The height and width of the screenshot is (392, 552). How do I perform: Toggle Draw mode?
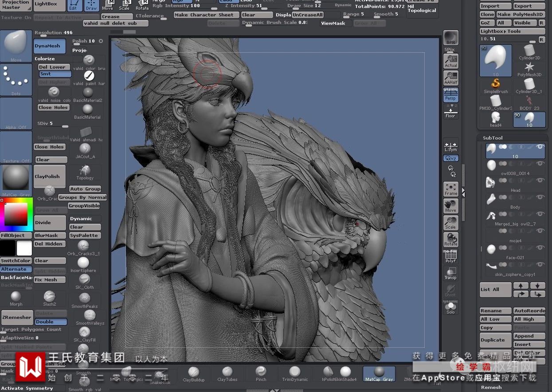click(x=91, y=5)
